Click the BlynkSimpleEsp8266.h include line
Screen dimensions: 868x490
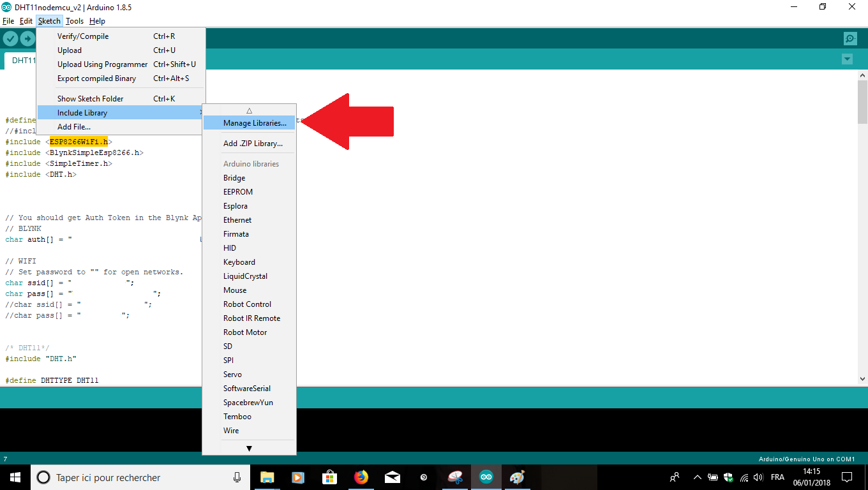coord(75,152)
